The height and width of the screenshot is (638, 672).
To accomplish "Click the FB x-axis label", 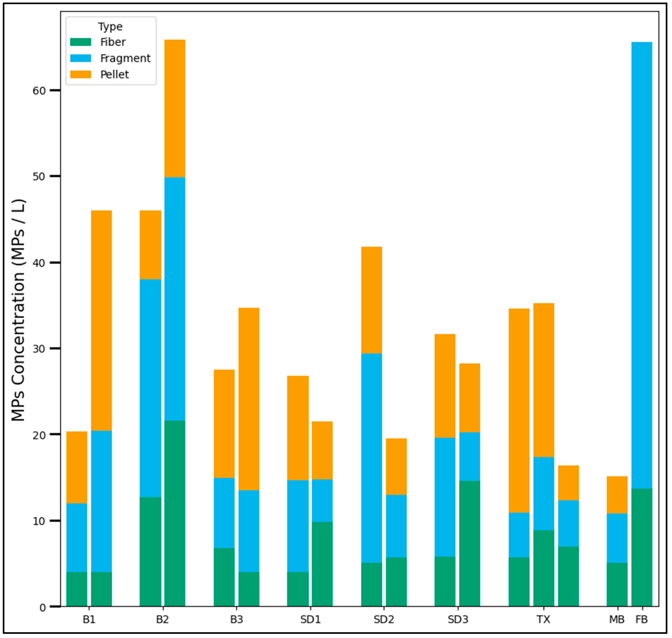I will pyautogui.click(x=641, y=619).
